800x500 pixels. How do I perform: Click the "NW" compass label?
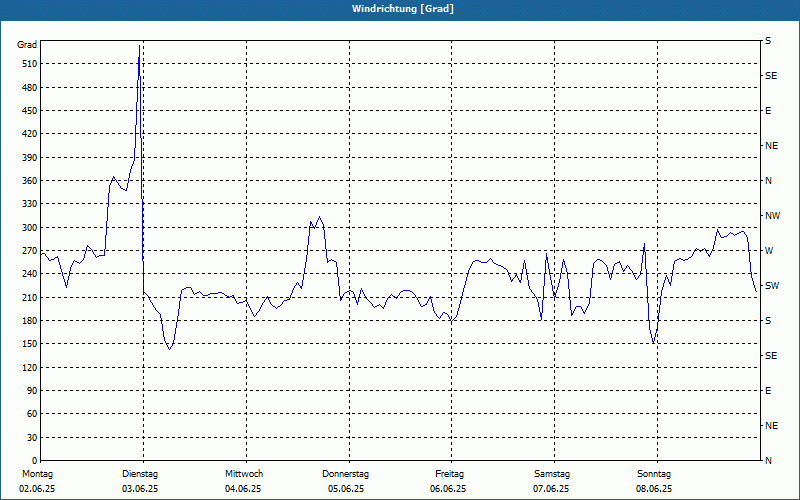point(772,216)
